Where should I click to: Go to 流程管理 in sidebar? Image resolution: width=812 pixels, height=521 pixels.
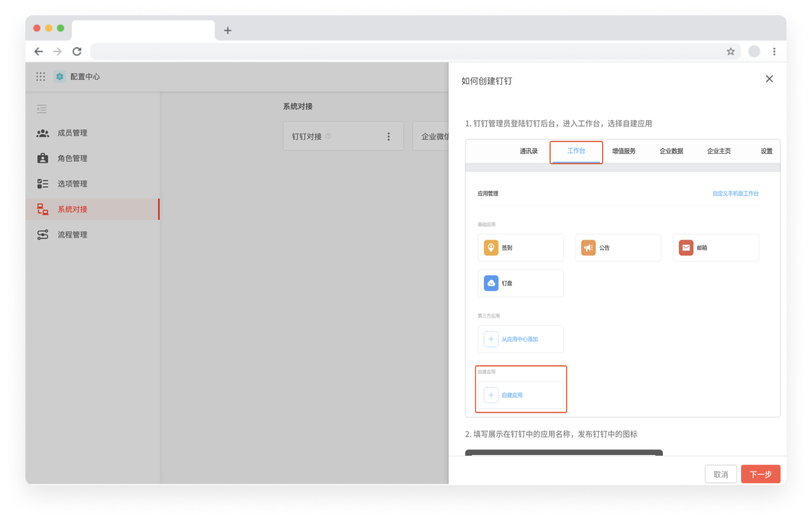tap(92, 235)
